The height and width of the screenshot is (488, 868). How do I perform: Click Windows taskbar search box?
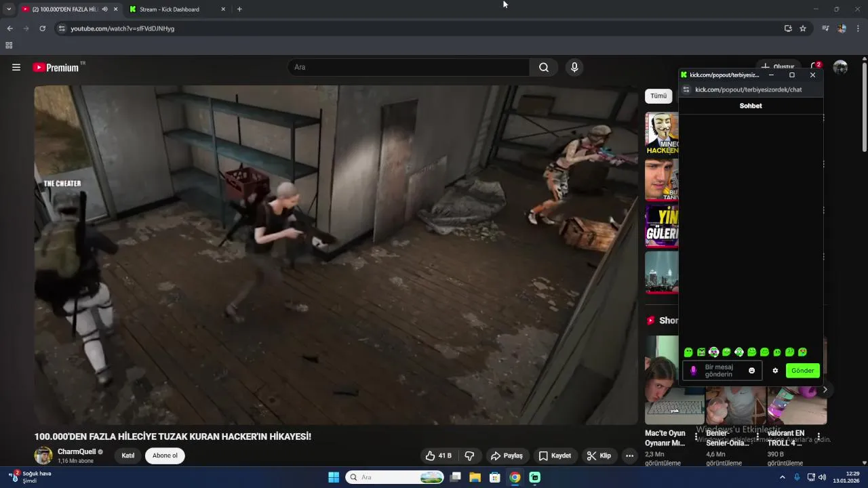pyautogui.click(x=395, y=477)
